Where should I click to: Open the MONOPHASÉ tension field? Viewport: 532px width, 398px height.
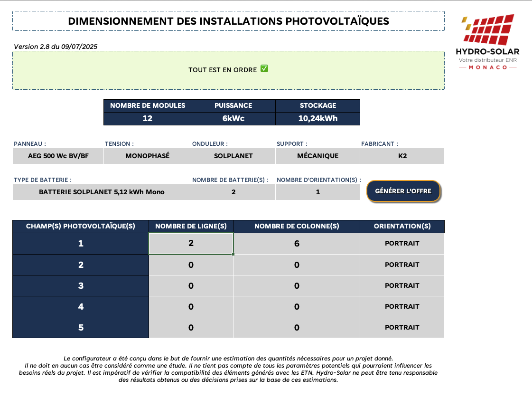click(x=147, y=156)
